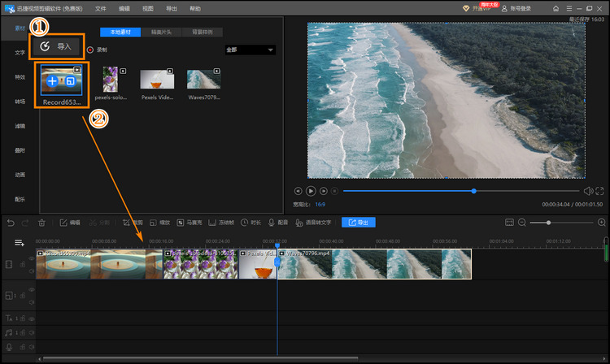
Task: Click the 裁剪 crop tool
Action: click(133, 223)
